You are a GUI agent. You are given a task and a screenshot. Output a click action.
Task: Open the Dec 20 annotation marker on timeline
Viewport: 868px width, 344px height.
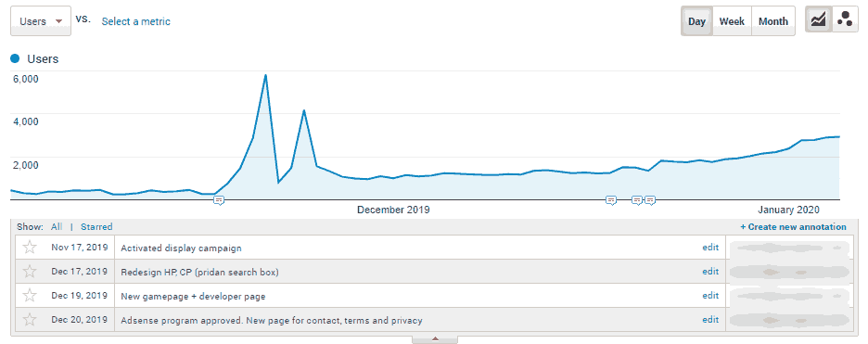tap(650, 200)
